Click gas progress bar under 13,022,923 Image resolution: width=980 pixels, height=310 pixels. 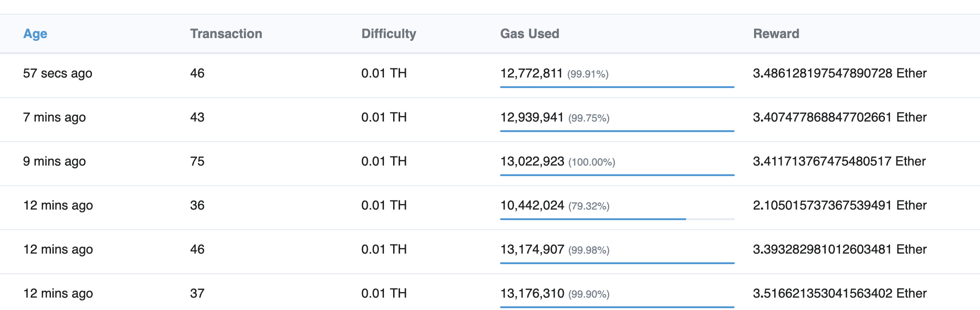click(x=617, y=175)
